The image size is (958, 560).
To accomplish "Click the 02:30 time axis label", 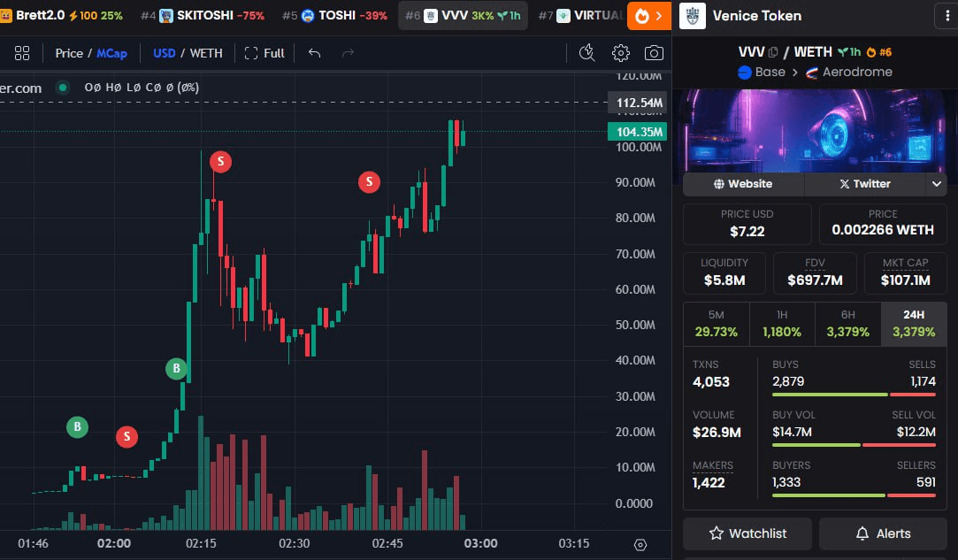I will [294, 543].
